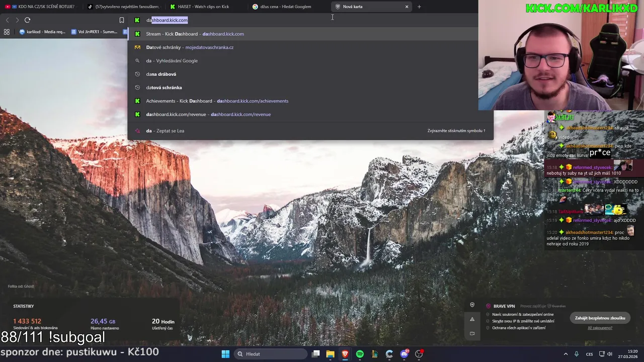Switch to the KDO NA CZ/SK SCÉNĚ BOTUJE tab

coord(41,7)
